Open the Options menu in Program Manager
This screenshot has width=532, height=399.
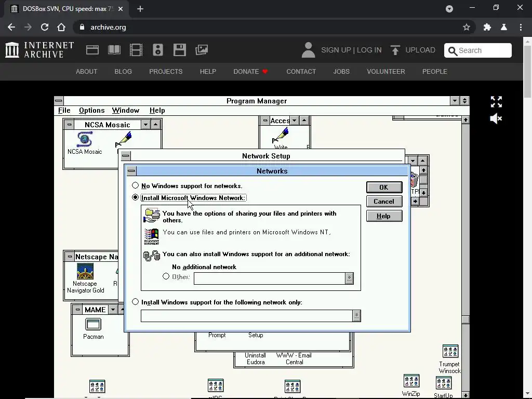[x=91, y=110]
